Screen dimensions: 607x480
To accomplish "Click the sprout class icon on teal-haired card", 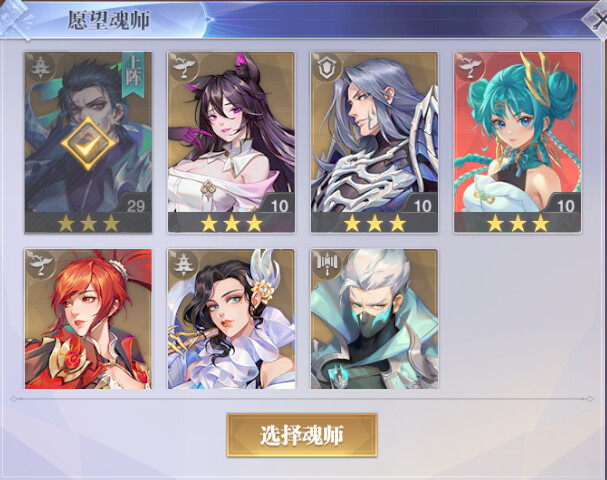I will [470, 67].
